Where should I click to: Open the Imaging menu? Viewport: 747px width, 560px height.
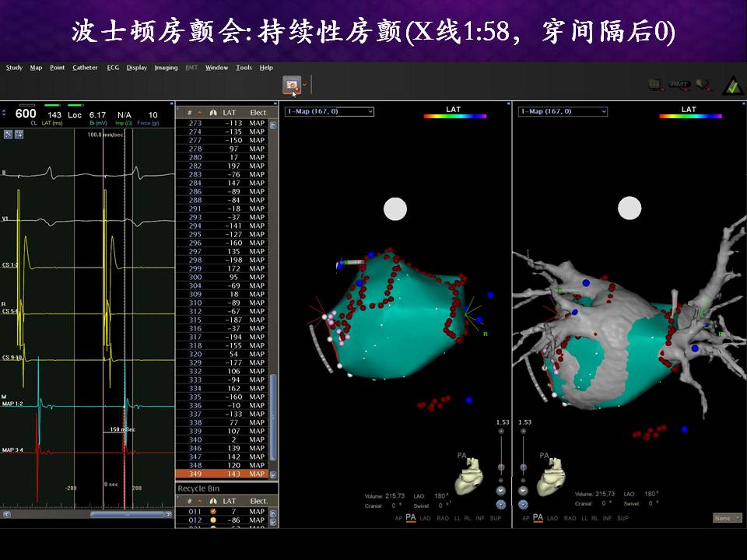pos(166,68)
